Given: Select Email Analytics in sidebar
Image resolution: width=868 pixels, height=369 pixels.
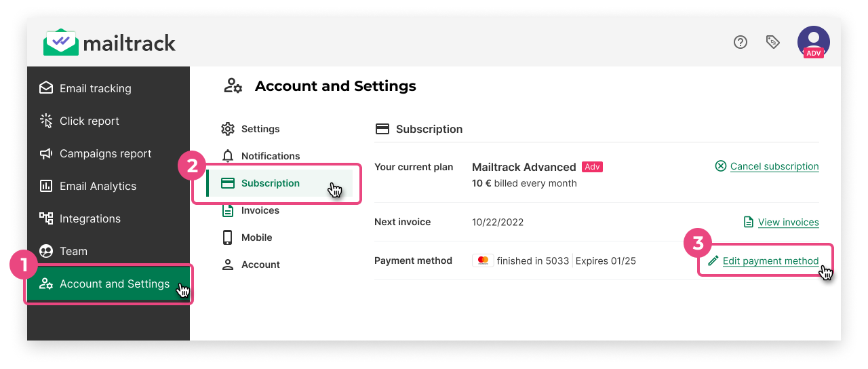Looking at the screenshot, I should point(98,186).
